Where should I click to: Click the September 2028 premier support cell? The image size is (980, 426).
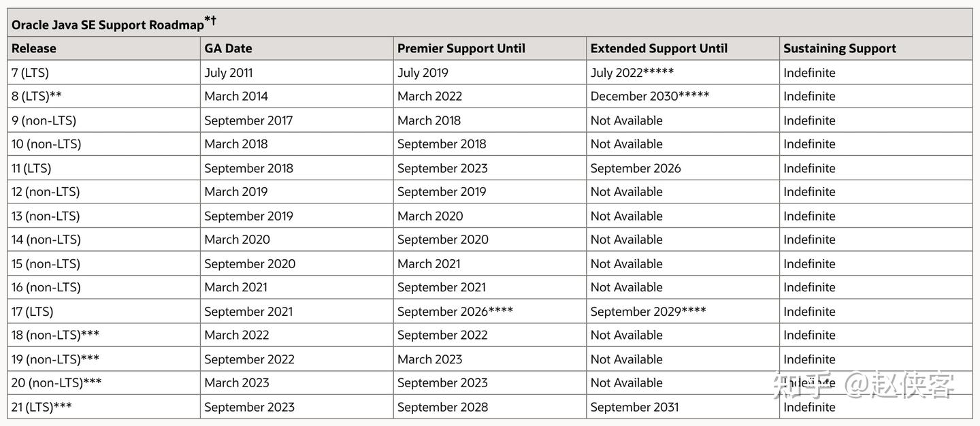(x=442, y=407)
